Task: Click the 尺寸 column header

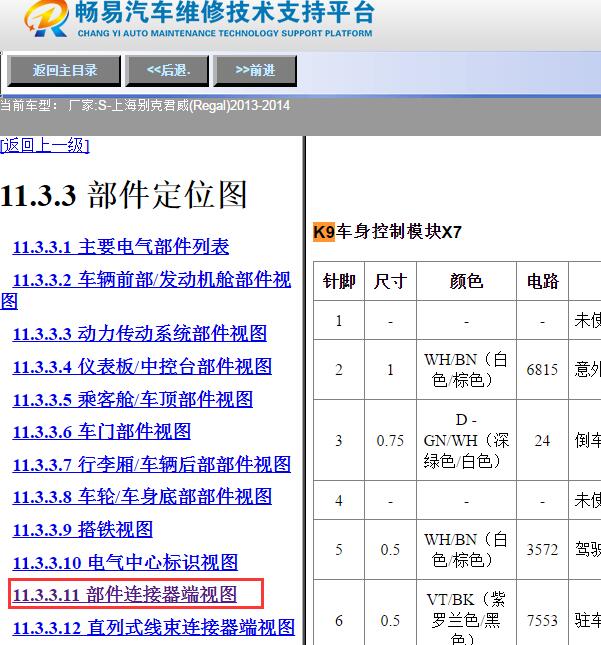Action: (390, 281)
